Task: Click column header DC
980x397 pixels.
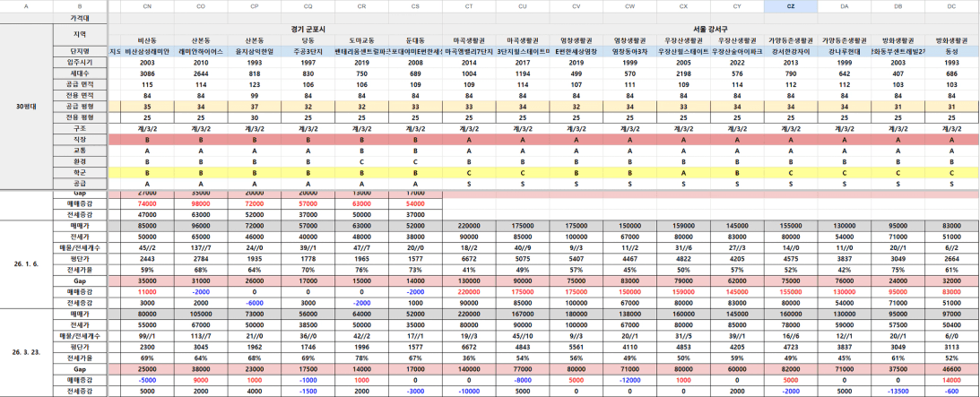Action: coord(950,6)
